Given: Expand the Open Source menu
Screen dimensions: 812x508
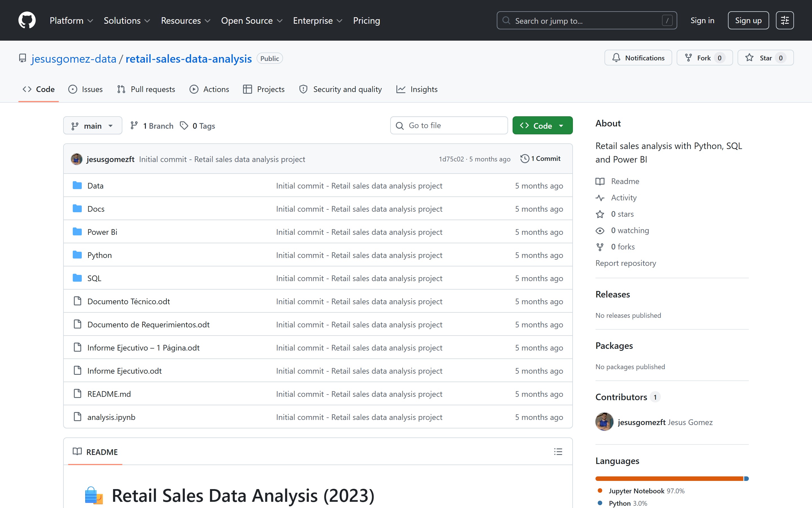Looking at the screenshot, I should (252, 21).
